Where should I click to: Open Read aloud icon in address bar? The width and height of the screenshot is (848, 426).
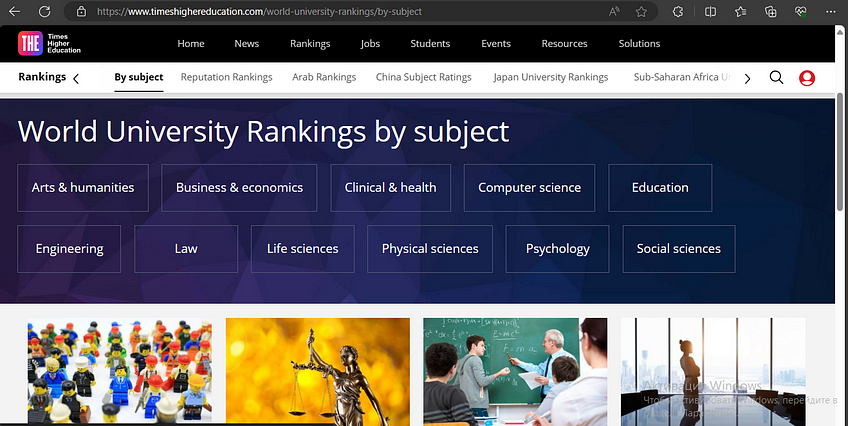click(x=614, y=11)
